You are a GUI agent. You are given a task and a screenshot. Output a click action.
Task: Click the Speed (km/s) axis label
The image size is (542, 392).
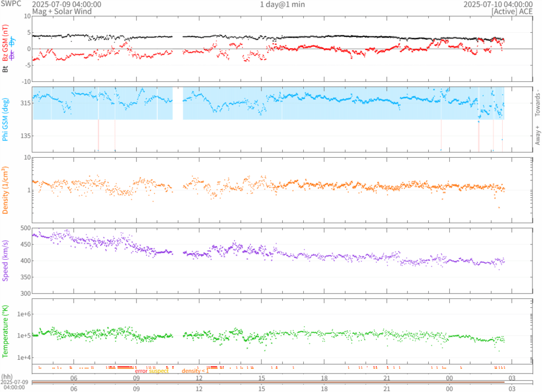coord(5,261)
